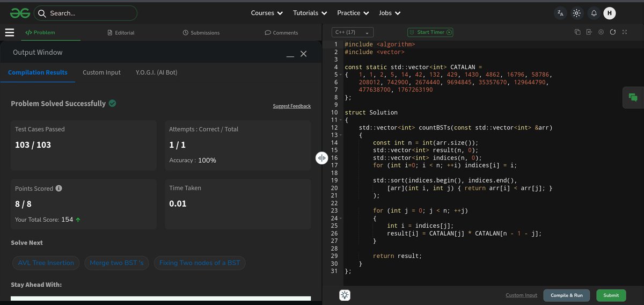Viewport: 644px width, 305px height.
Task: Switch to the Problem tab
Action: tap(40, 33)
